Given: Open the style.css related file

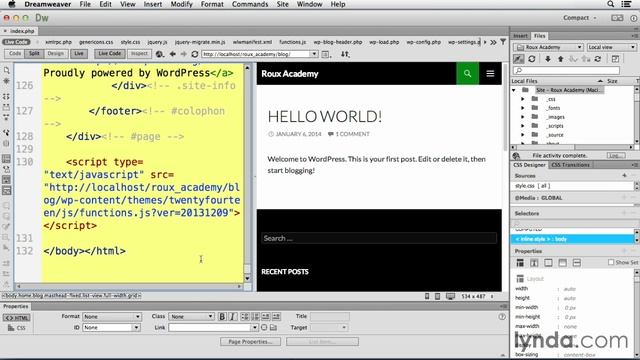Looking at the screenshot, I should point(130,42).
